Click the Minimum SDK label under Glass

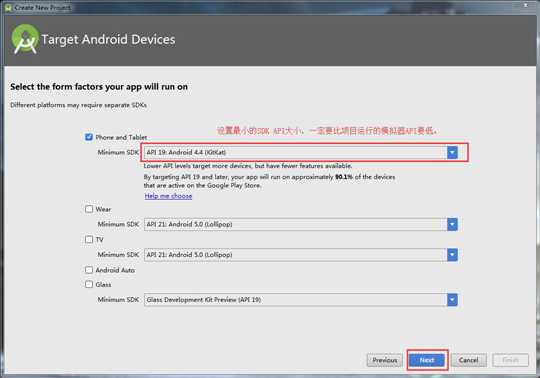[x=118, y=300]
